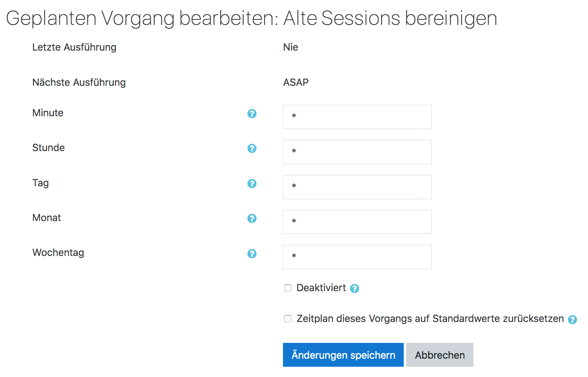The width and height of the screenshot is (588, 377).
Task: Show help for the Monat field
Action: pos(252,219)
